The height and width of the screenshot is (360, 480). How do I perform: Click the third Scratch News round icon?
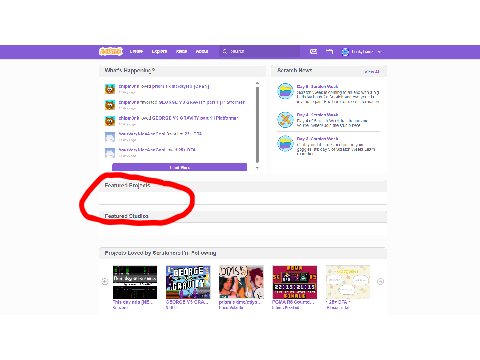pyautogui.click(x=285, y=143)
